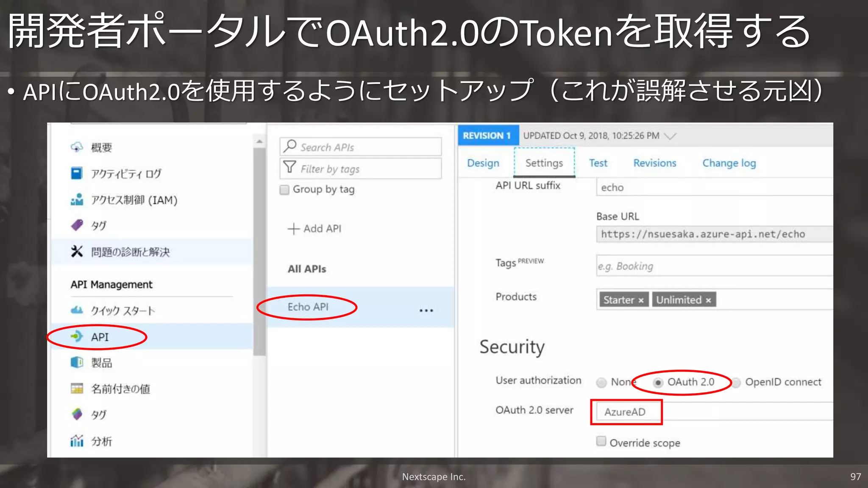Open the Change log tab

coord(729,163)
